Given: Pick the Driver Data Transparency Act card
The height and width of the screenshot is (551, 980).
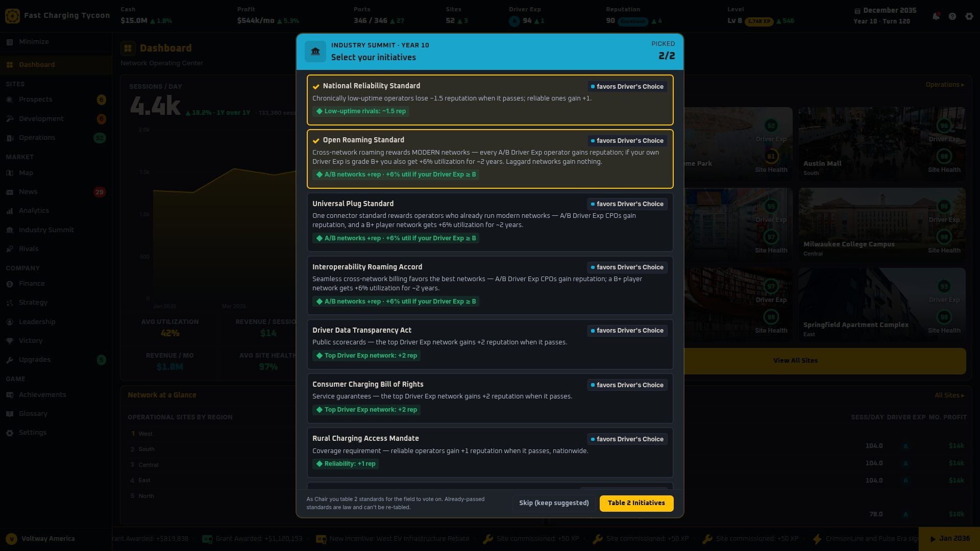Looking at the screenshot, I should point(490,344).
